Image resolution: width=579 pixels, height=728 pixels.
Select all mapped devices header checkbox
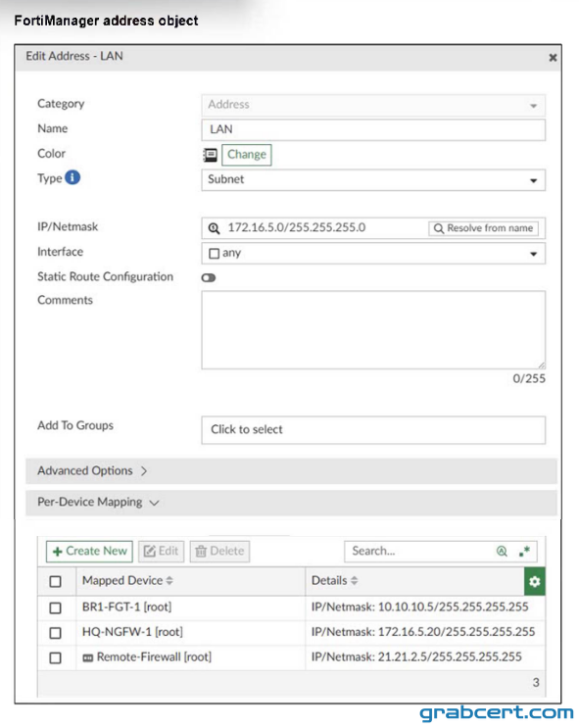55,581
